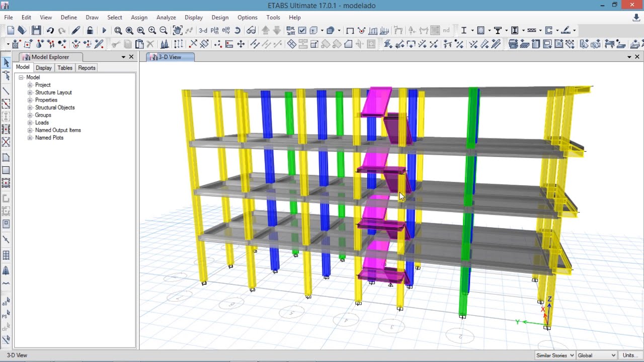Click the New Model icon
Screen dimensions: 644x362
[11, 31]
